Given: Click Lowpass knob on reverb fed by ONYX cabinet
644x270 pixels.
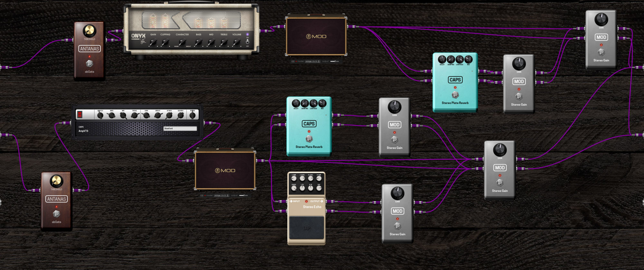Looking at the screenshot, I should 459,59.
